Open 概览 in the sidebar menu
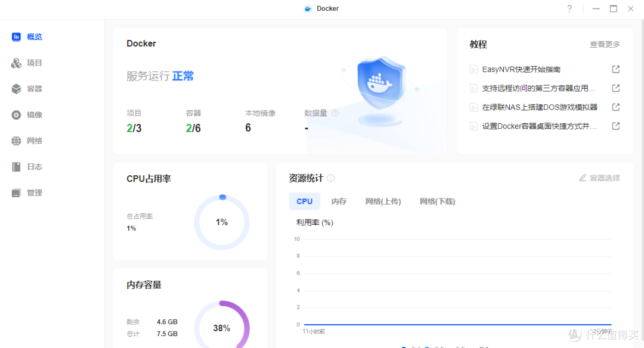The height and width of the screenshot is (348, 644). pos(35,37)
